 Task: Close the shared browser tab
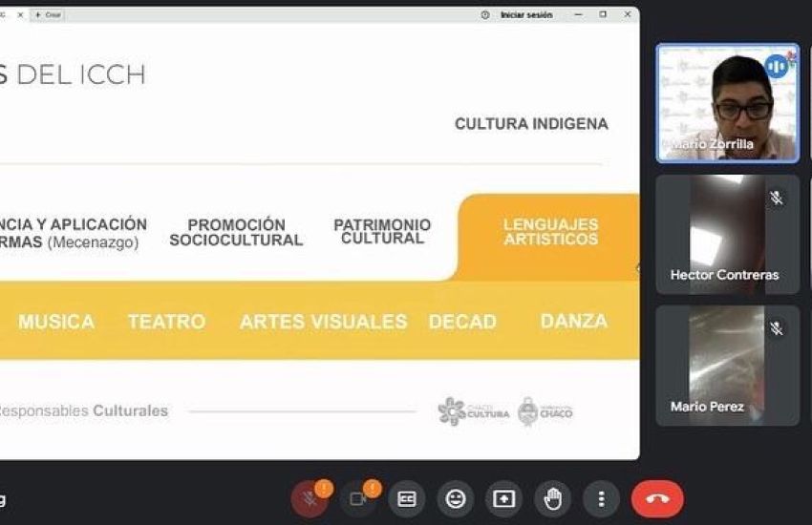tap(20, 15)
